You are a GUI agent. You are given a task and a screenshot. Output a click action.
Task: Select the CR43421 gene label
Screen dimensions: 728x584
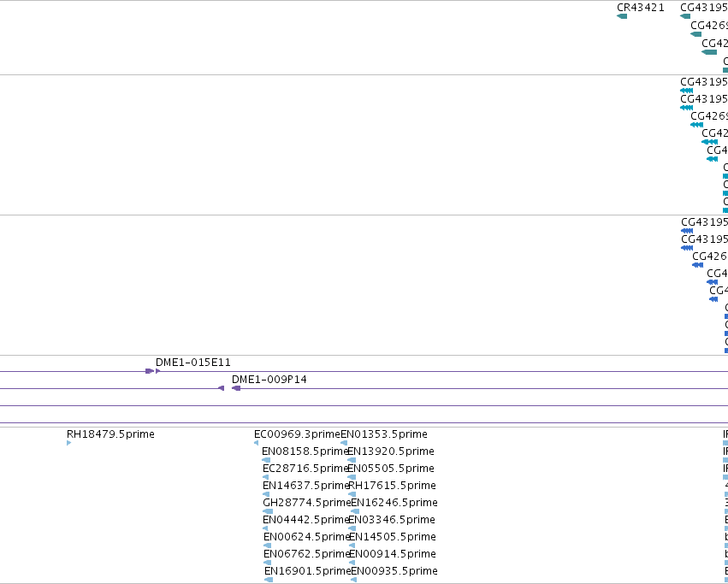point(640,8)
